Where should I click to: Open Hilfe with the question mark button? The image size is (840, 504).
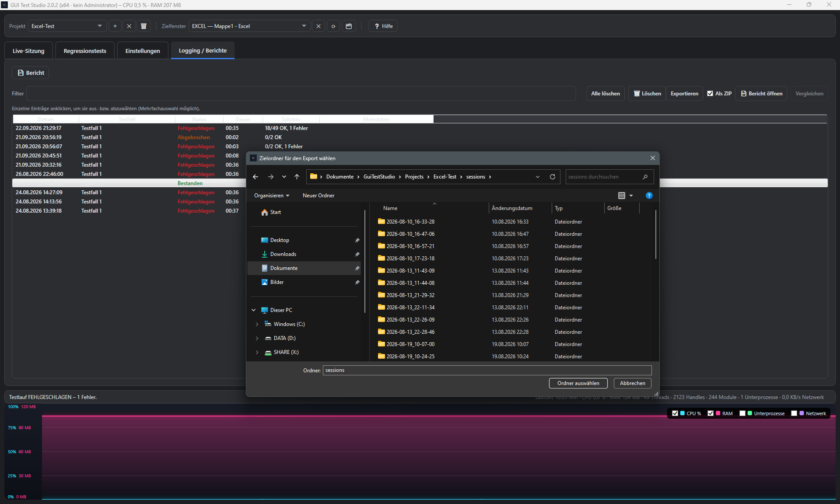pos(383,26)
